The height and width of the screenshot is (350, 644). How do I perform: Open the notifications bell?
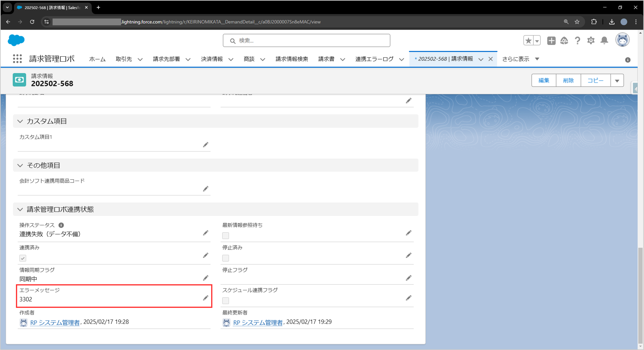click(604, 40)
